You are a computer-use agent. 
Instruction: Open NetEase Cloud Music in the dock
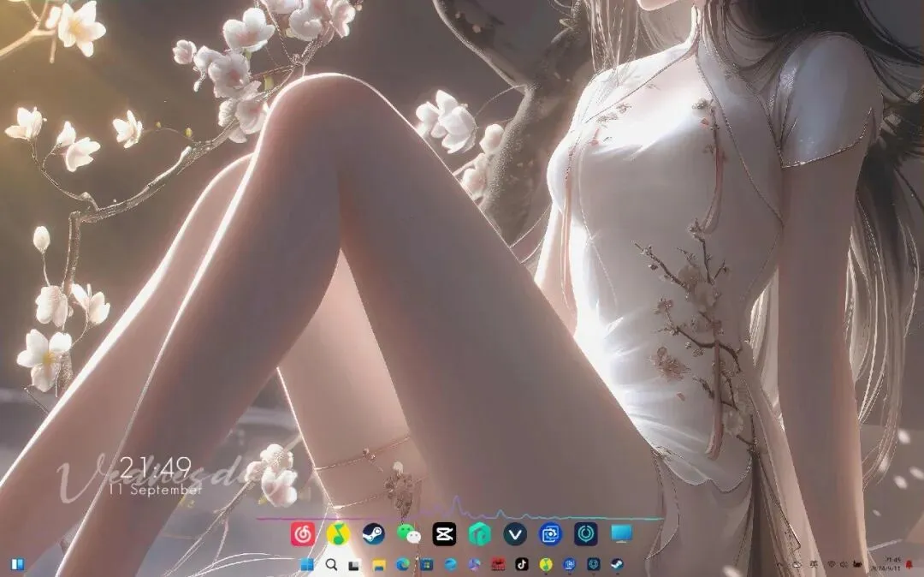click(302, 534)
